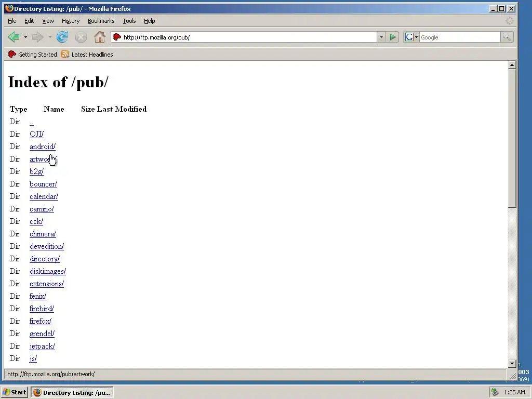Click the green Go arrow button
The height and width of the screenshot is (399, 532).
[x=393, y=37]
